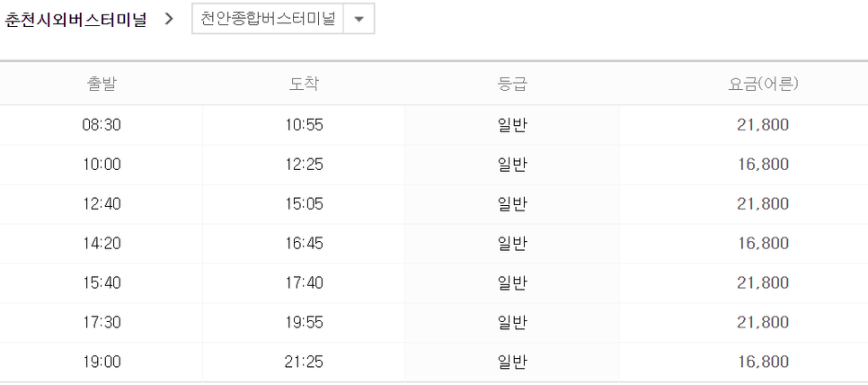Image resolution: width=868 pixels, height=385 pixels.
Task: Select the 천안종합버스터미널 destination combo box
Action: tap(283, 19)
